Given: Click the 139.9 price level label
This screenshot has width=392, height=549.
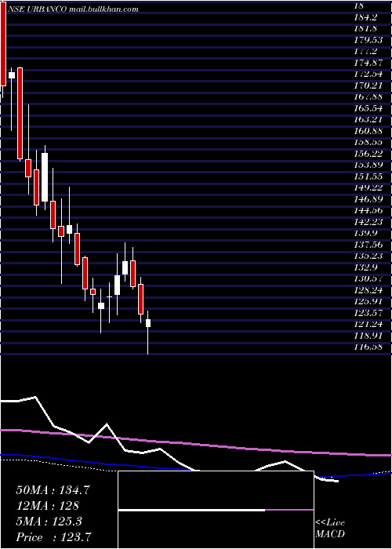Looking at the screenshot, I should (x=366, y=233).
